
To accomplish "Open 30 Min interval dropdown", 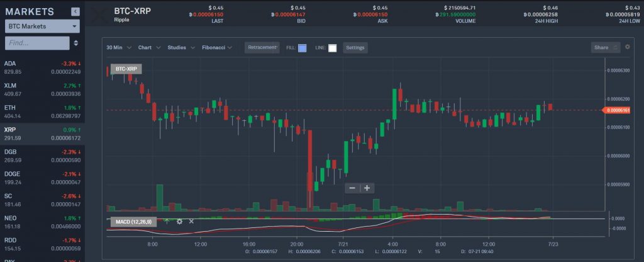I will tap(119, 48).
